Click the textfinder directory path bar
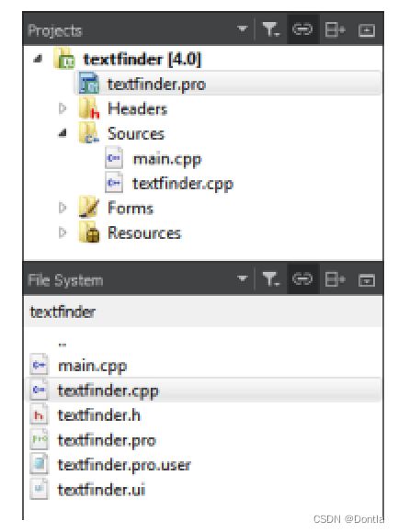 pos(203,311)
